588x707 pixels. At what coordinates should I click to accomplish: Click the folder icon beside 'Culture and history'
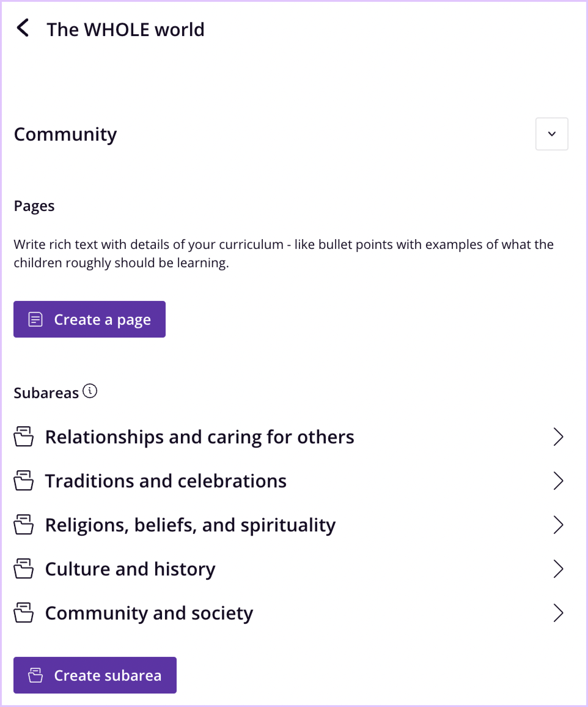[23, 569]
